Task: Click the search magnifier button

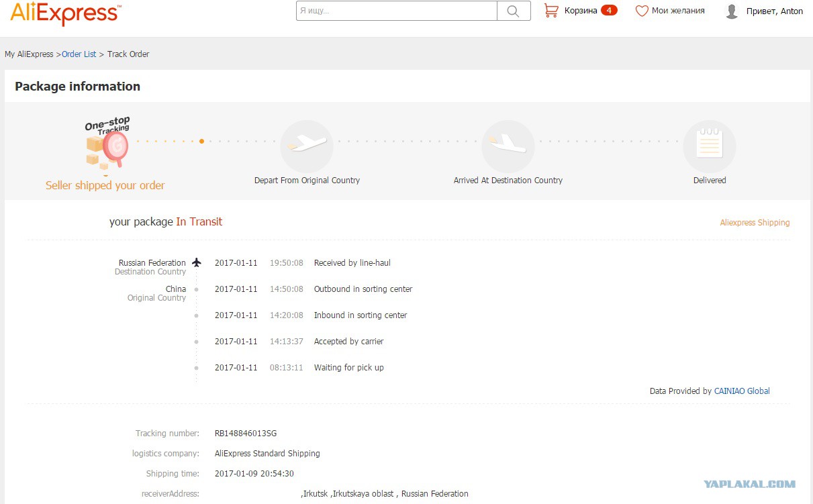Action: tap(514, 11)
